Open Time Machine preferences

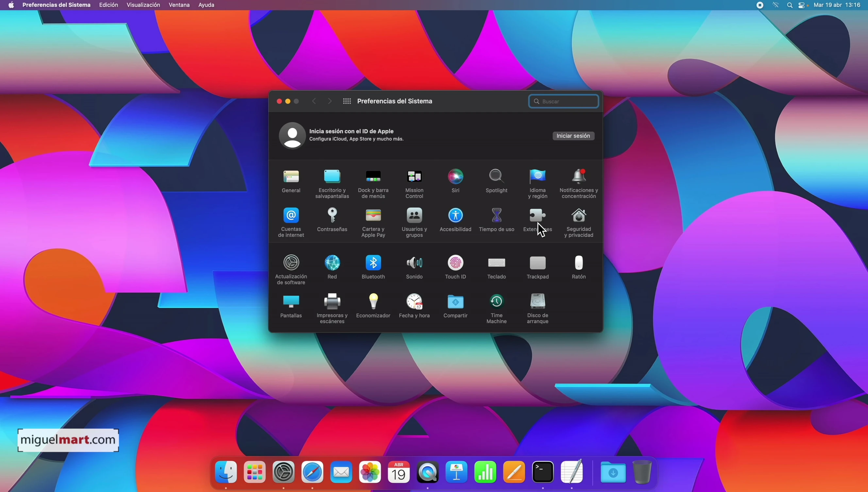pos(496,309)
